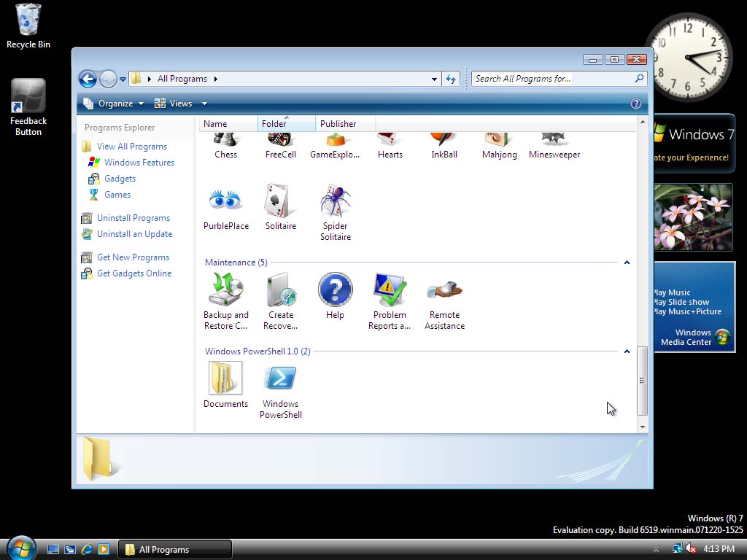This screenshot has width=747, height=560.
Task: Select the Minesweeper game icon
Action: (x=554, y=140)
